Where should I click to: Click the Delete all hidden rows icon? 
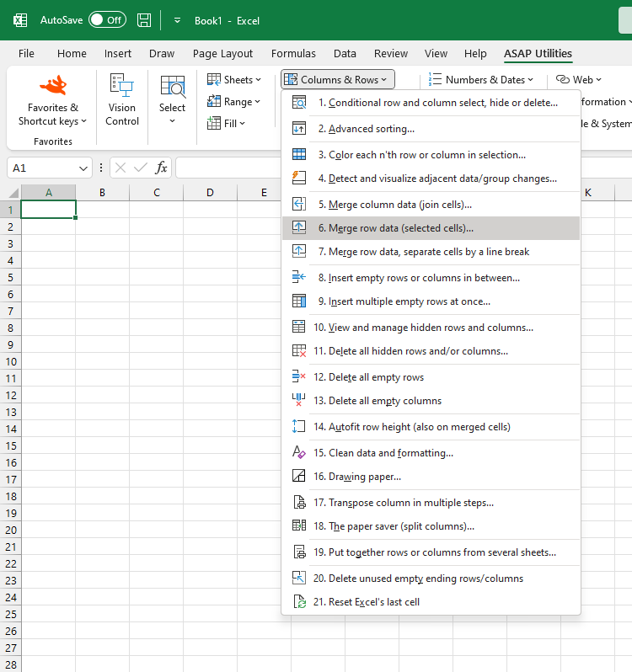coord(299,351)
